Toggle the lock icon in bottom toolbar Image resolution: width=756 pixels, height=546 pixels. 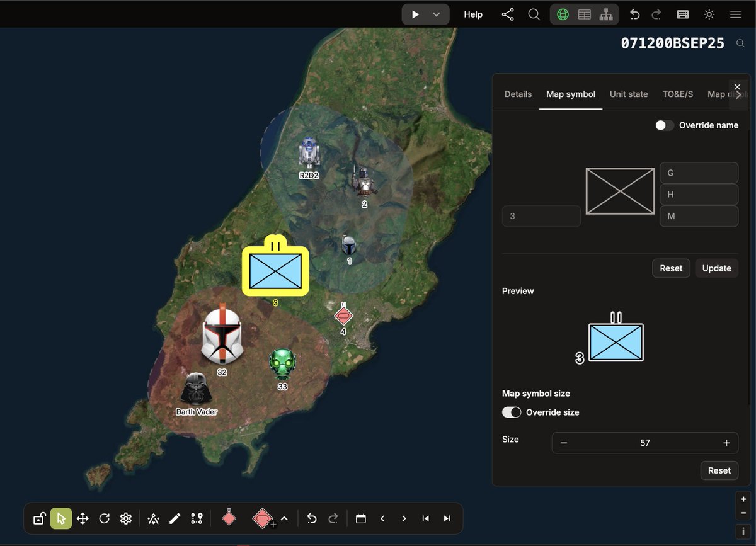(x=39, y=518)
